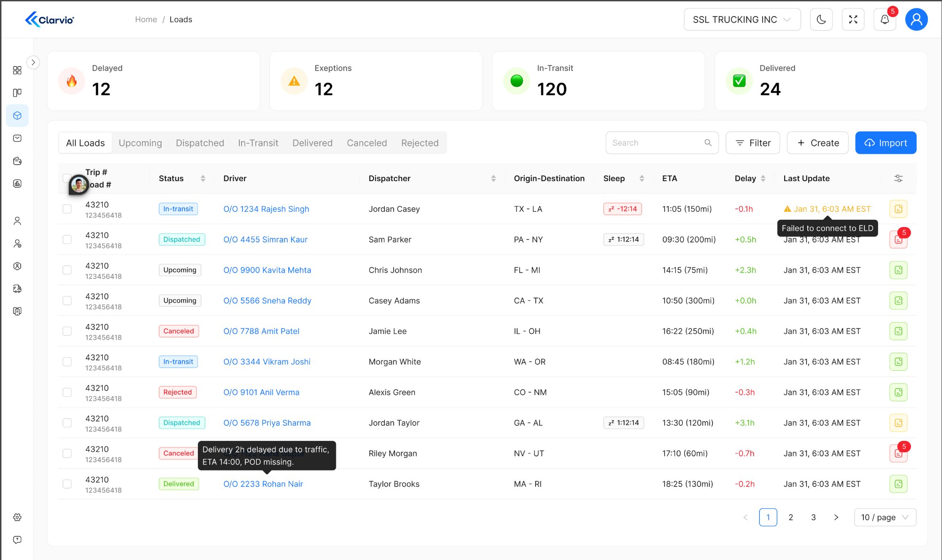Expand the collapsed sidebar with the chevron

(33, 62)
